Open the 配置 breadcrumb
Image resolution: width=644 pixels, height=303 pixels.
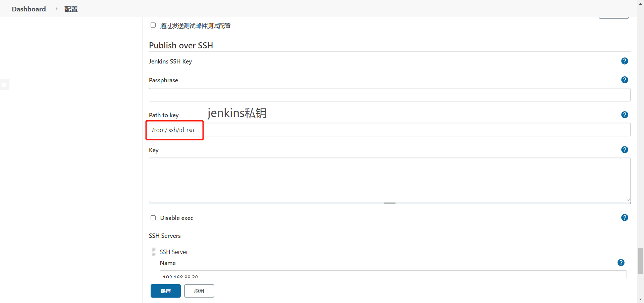pos(71,9)
